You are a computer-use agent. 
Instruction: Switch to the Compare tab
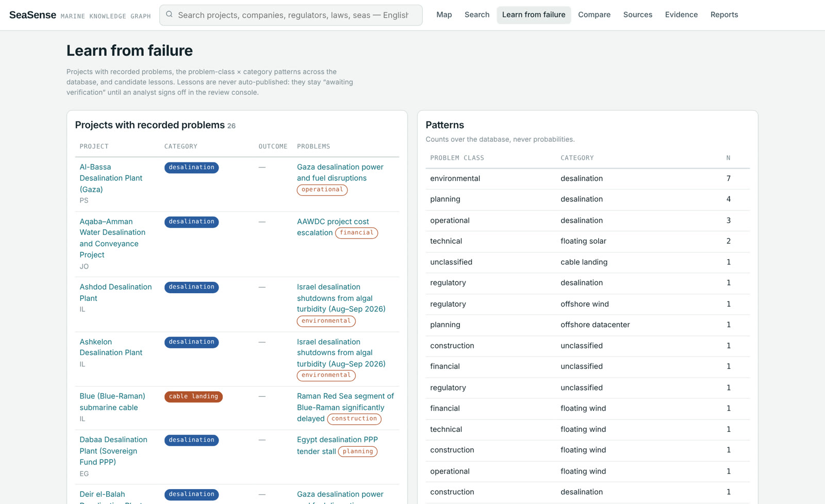594,14
